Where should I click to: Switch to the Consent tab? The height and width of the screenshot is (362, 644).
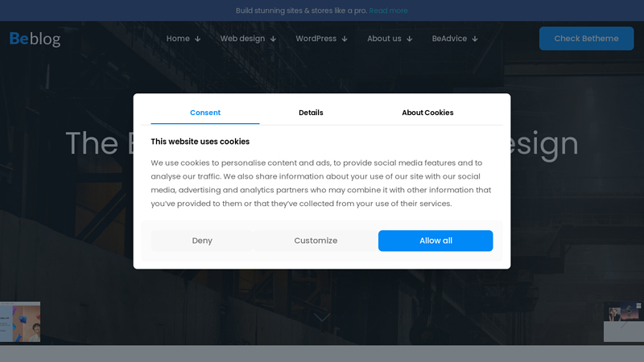point(205,113)
